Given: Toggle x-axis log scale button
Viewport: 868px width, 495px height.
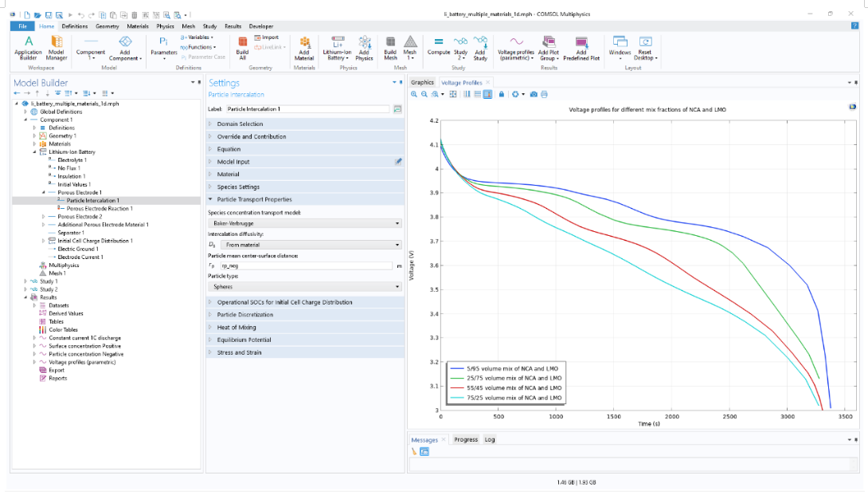Looking at the screenshot, I should pos(467,94).
